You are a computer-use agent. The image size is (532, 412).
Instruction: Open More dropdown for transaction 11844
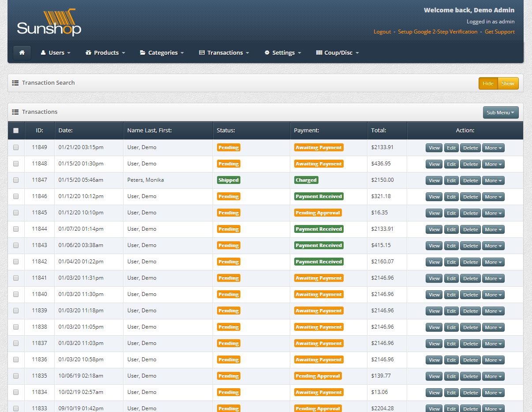(x=493, y=229)
